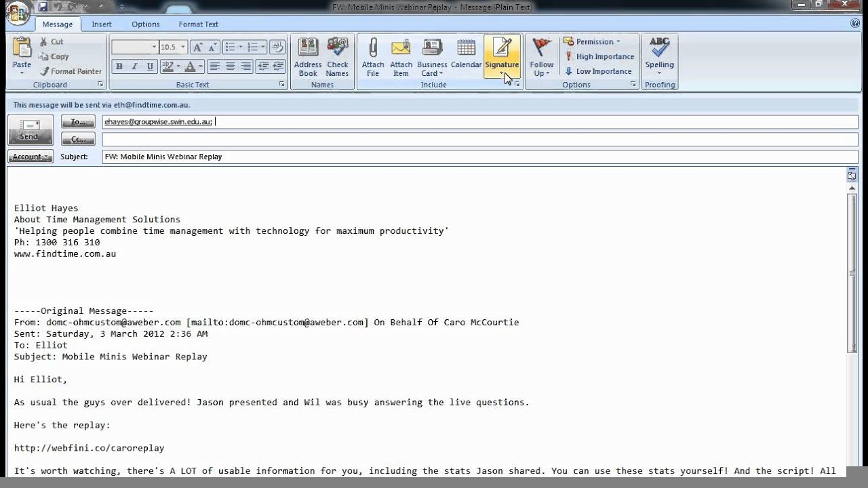Switch to the Insert tab
Image resolution: width=868 pixels, height=488 pixels.
pos(102,24)
